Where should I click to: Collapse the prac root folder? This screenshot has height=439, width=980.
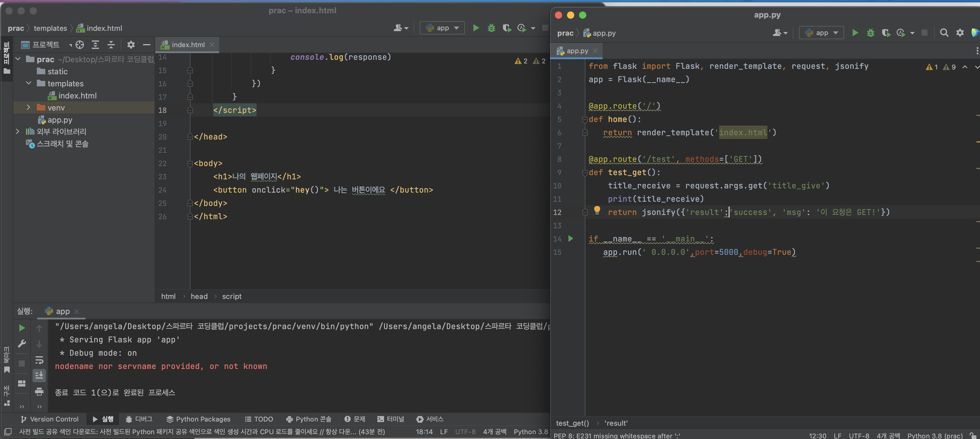[18, 59]
